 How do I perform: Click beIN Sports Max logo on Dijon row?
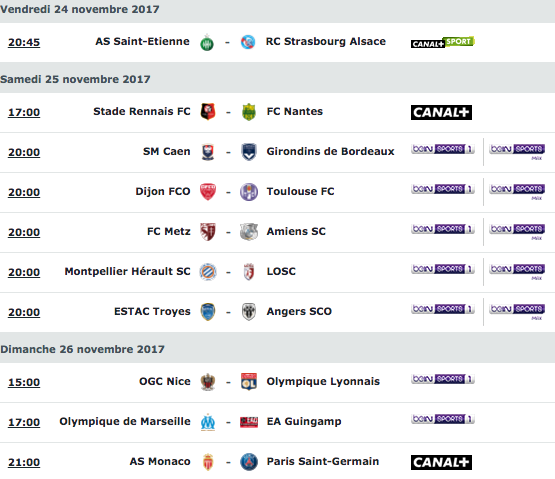tap(517, 191)
